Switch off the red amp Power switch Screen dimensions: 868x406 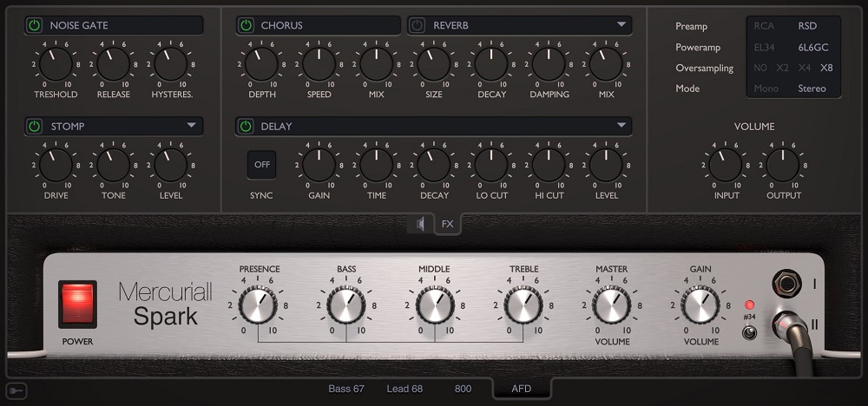77,304
